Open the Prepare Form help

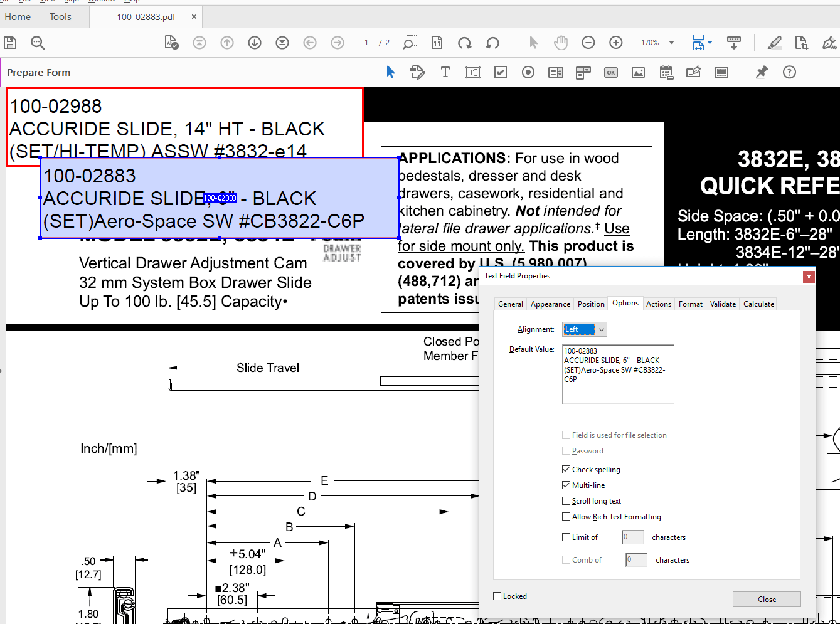[x=789, y=72]
